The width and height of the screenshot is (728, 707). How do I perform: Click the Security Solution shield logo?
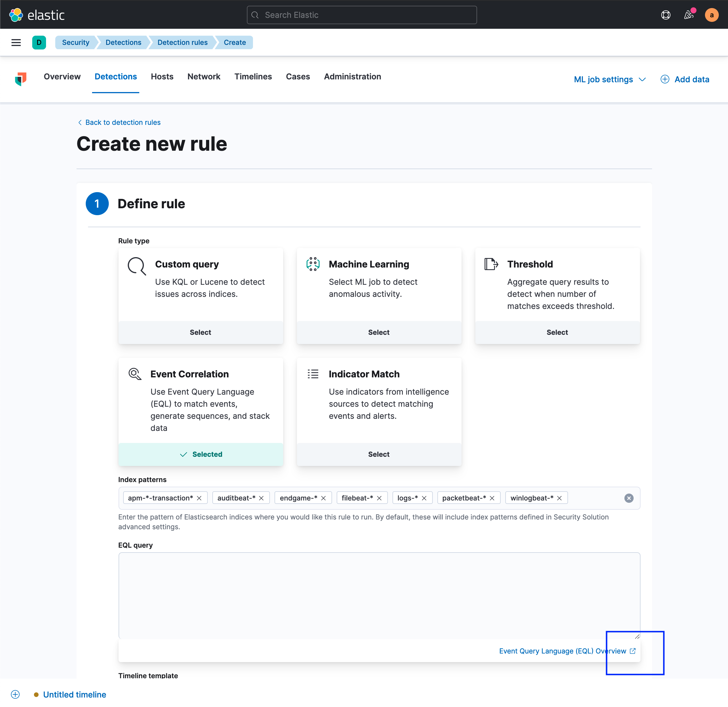click(x=21, y=79)
